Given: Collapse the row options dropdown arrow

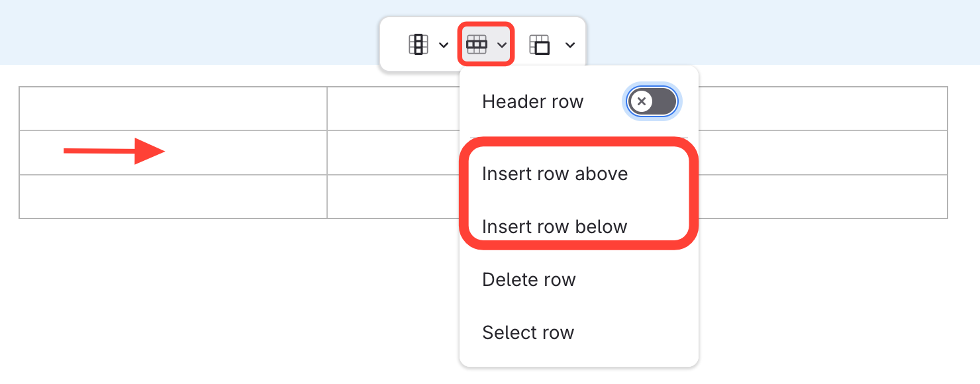Looking at the screenshot, I should point(503,45).
